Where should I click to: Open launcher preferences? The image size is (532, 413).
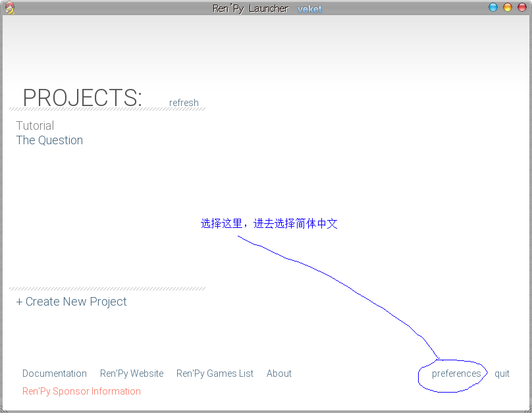(x=456, y=373)
